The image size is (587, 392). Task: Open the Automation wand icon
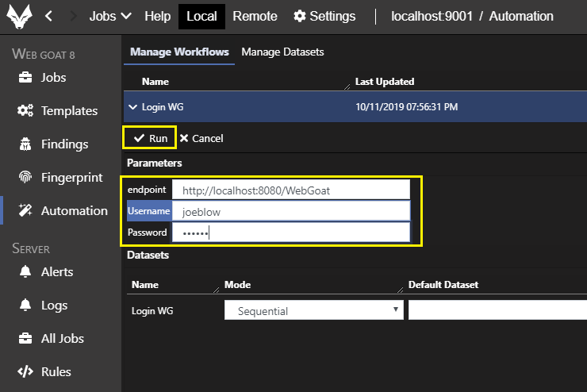(x=25, y=210)
